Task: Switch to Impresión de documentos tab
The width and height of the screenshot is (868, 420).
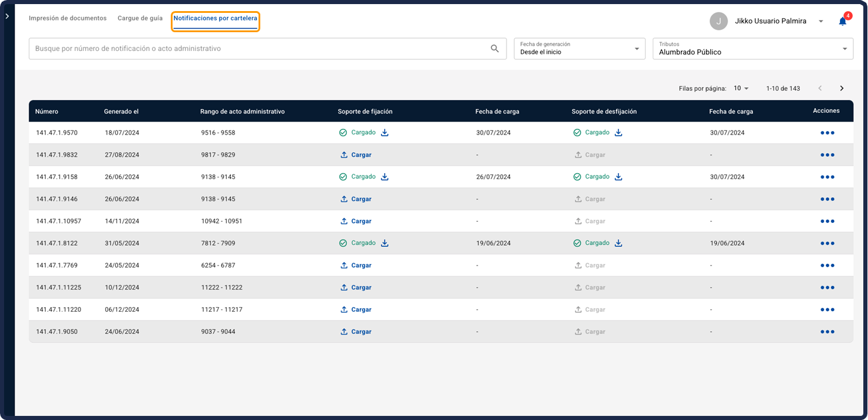Action: pos(68,18)
